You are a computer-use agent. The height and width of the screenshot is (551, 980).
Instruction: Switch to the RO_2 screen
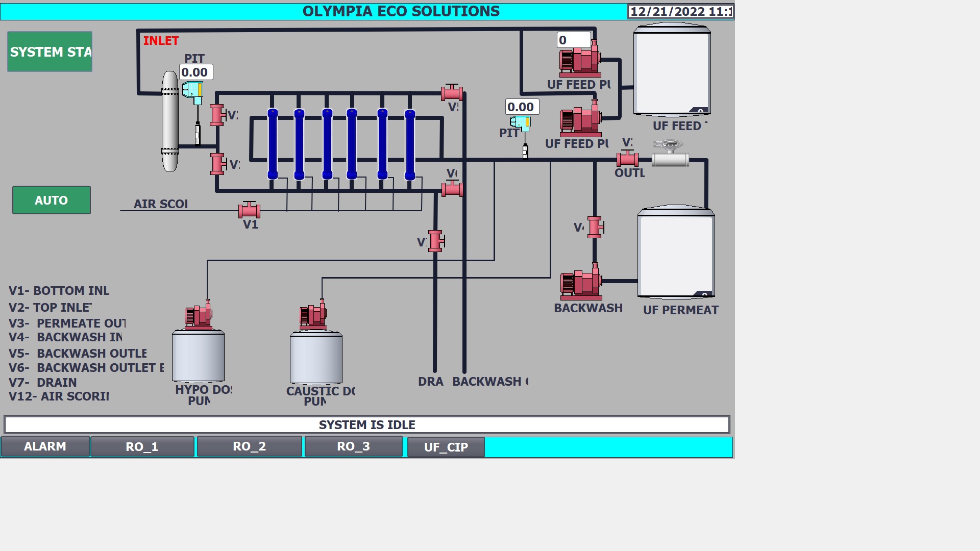tap(249, 446)
